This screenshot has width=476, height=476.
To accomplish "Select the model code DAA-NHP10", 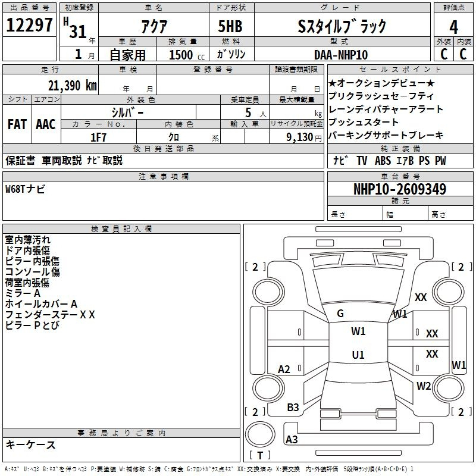I will click(x=341, y=55).
